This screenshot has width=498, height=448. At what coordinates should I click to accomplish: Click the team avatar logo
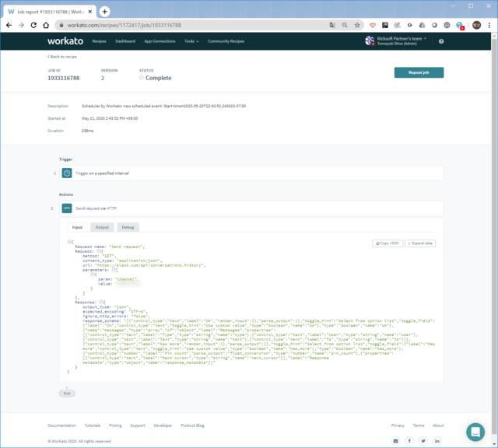point(370,40)
